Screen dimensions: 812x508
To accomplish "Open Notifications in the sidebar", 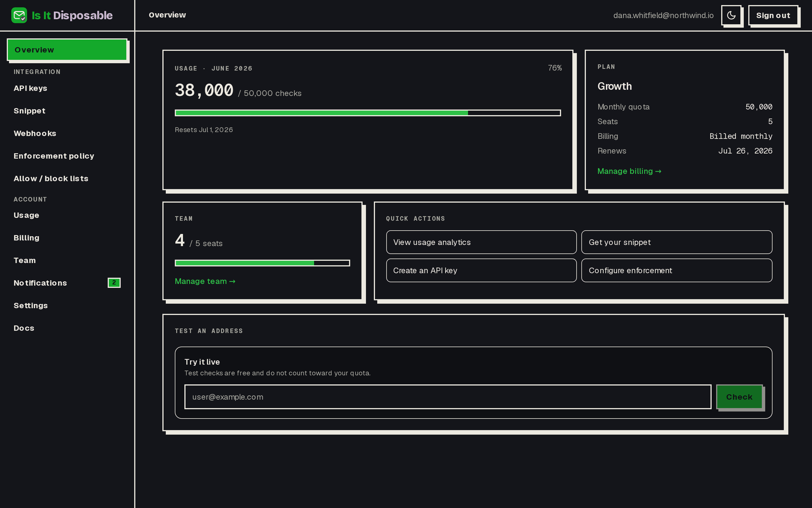I will coord(67,283).
